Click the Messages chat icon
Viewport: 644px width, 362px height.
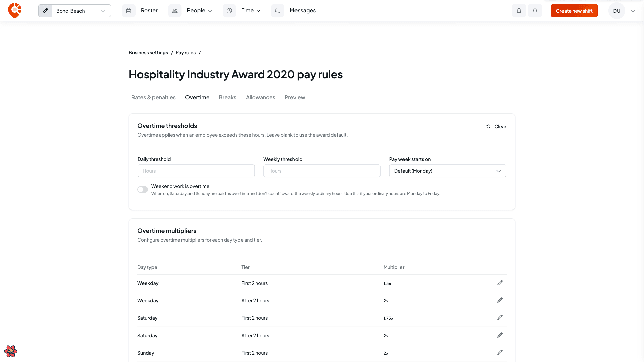(x=278, y=11)
